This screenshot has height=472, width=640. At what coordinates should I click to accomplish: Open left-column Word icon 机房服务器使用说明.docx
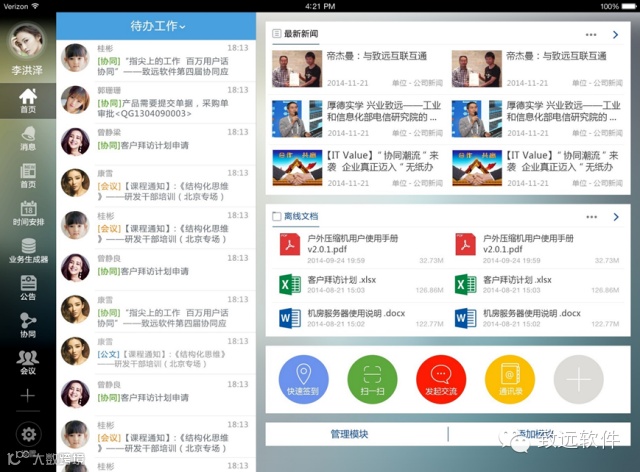pyautogui.click(x=289, y=318)
